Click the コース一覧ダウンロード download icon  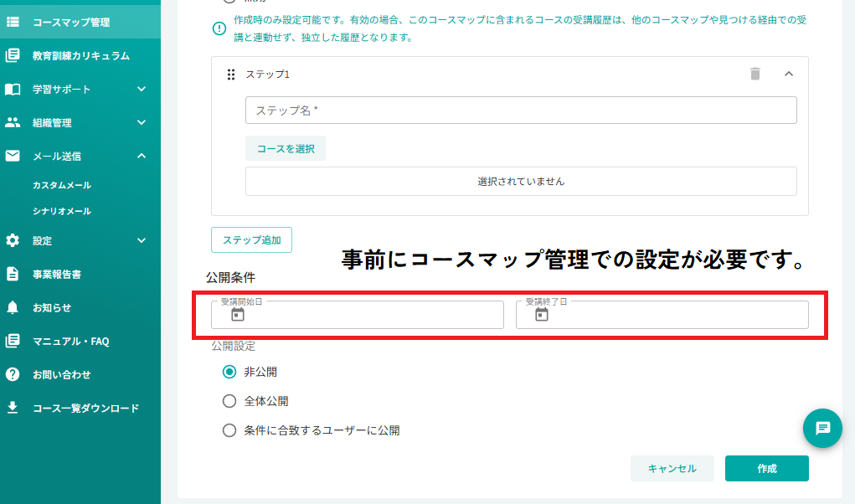coord(13,408)
